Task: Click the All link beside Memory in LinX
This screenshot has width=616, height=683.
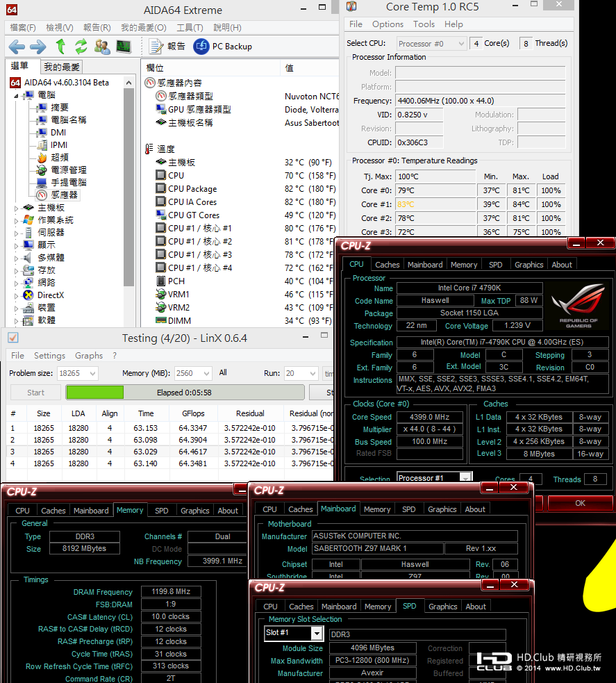Action: click(x=223, y=372)
